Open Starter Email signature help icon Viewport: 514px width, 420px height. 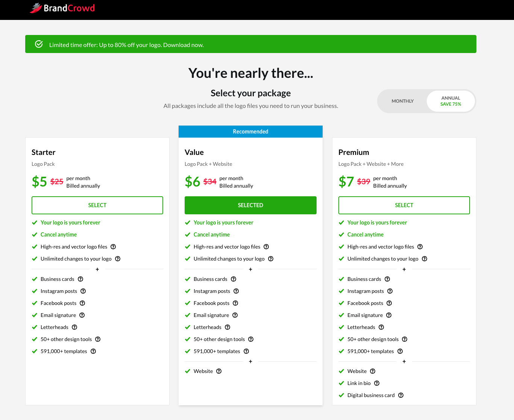[x=82, y=315]
